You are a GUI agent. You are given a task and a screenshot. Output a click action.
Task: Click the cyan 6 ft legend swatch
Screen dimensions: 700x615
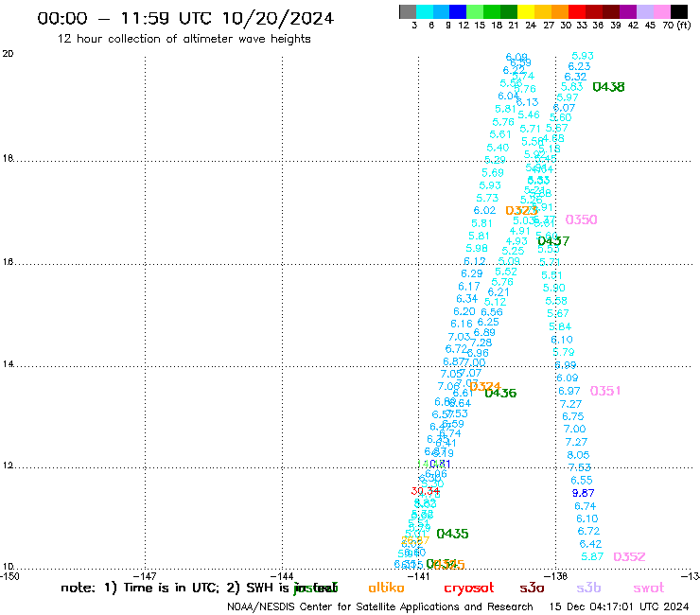[x=425, y=11]
